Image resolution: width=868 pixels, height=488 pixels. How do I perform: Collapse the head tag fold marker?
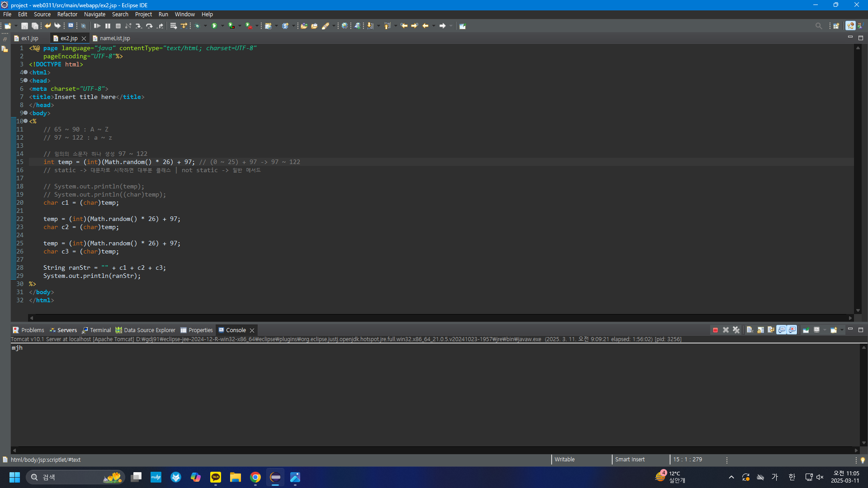(x=26, y=80)
